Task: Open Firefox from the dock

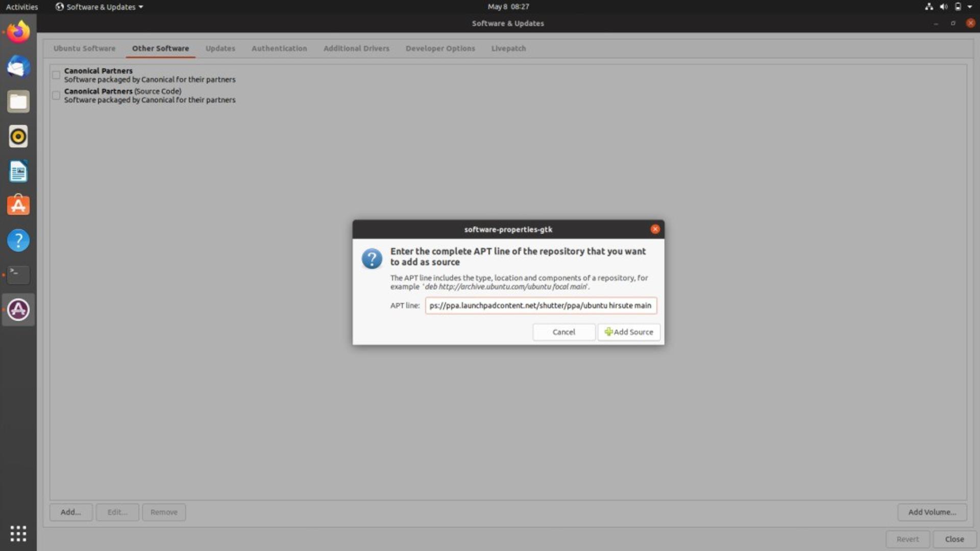Action: [18, 32]
